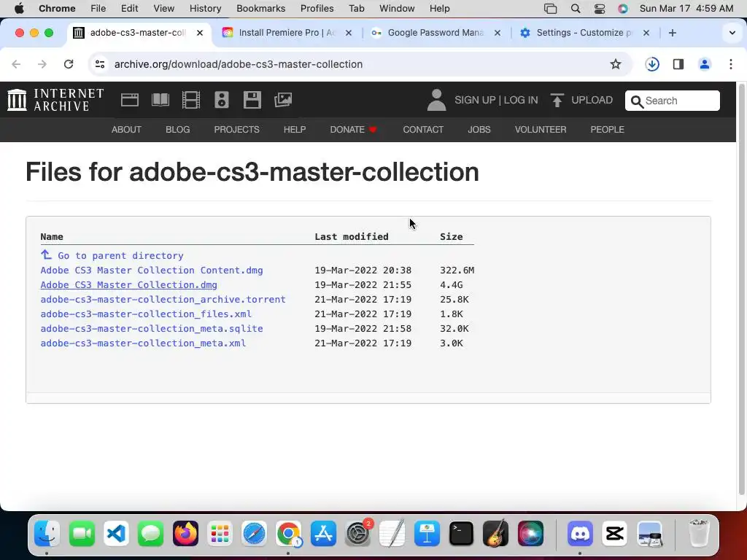Image resolution: width=747 pixels, height=560 pixels.
Task: Open the Software floppy disk icon
Action: pyautogui.click(x=252, y=100)
